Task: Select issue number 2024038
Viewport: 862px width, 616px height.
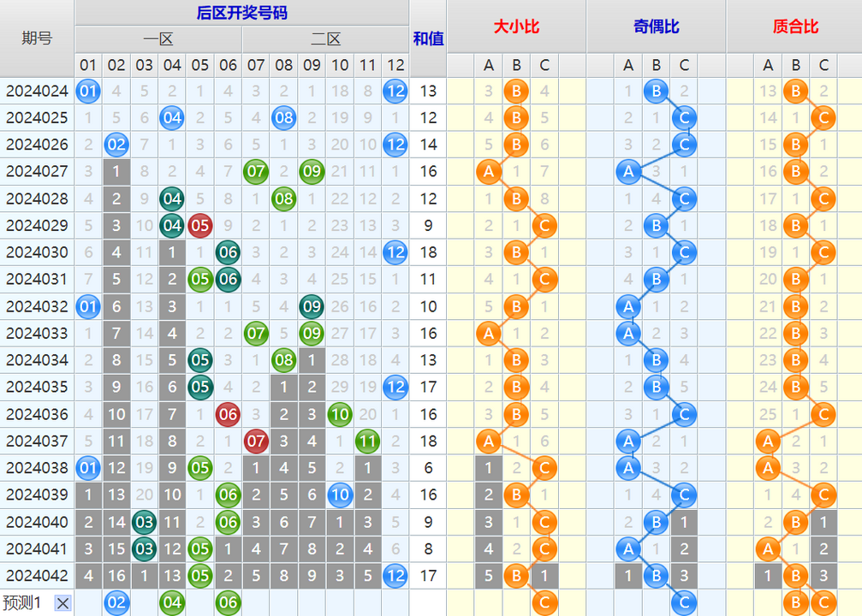Action: click(x=37, y=468)
